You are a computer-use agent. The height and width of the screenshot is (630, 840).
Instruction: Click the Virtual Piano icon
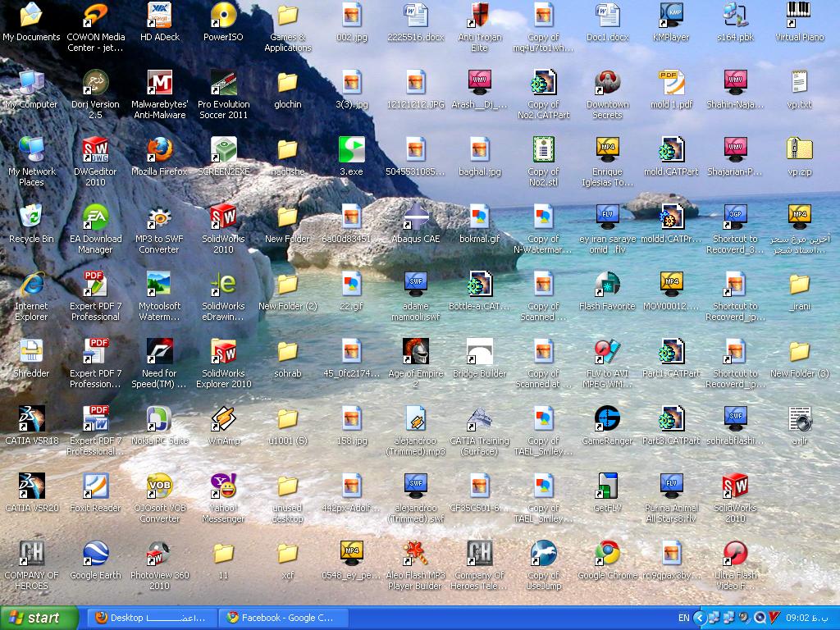click(x=799, y=16)
